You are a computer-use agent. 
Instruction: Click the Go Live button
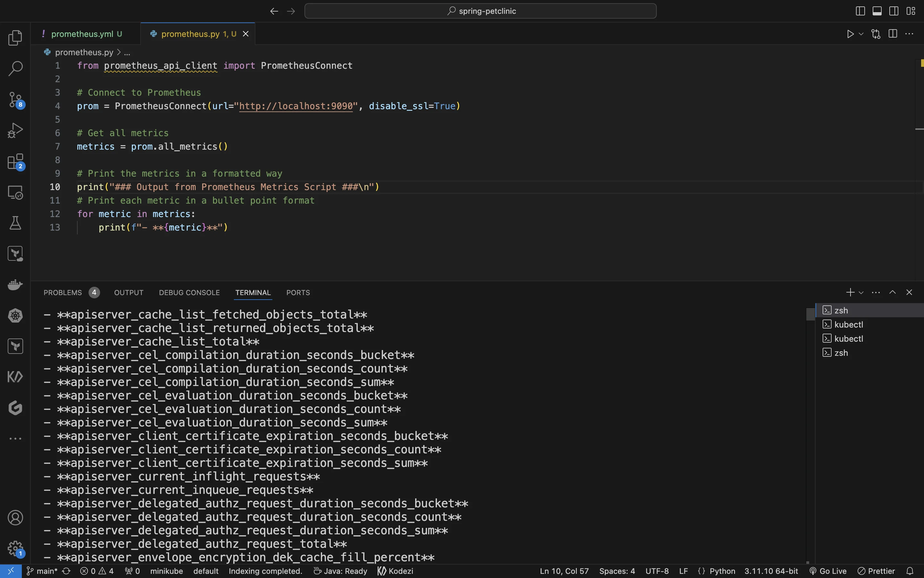pos(828,571)
